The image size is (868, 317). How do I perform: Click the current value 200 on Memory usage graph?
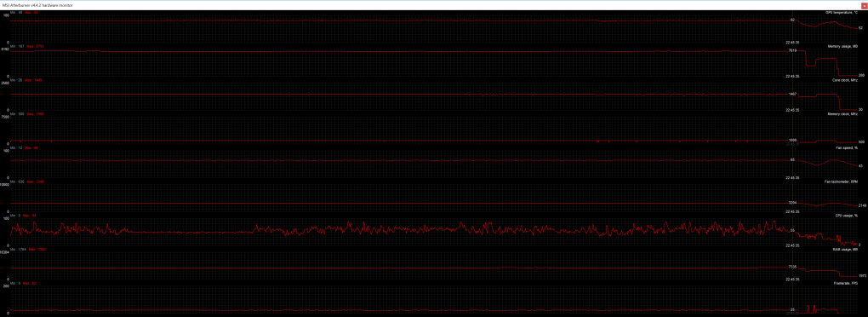click(x=861, y=75)
